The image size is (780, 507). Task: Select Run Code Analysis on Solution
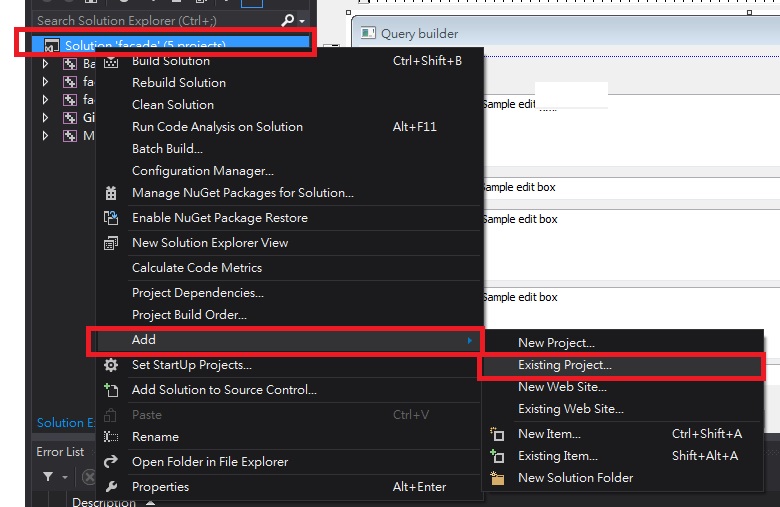pyautogui.click(x=290, y=126)
